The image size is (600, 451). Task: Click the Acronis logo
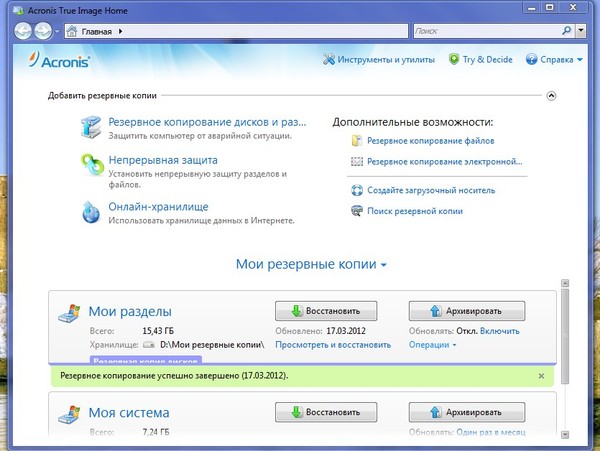pos(60,60)
